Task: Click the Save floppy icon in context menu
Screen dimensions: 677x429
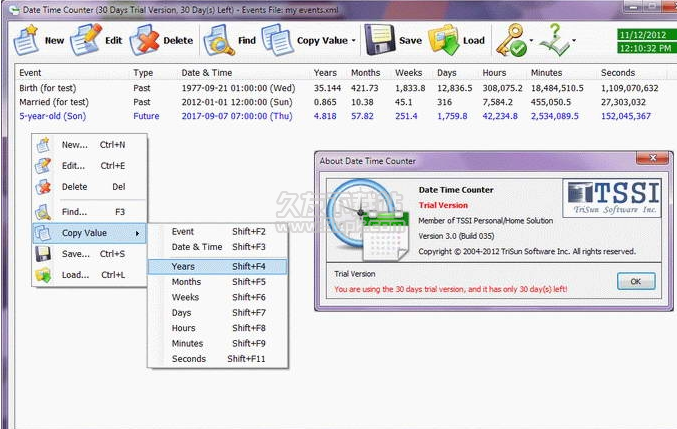Action: (43, 254)
